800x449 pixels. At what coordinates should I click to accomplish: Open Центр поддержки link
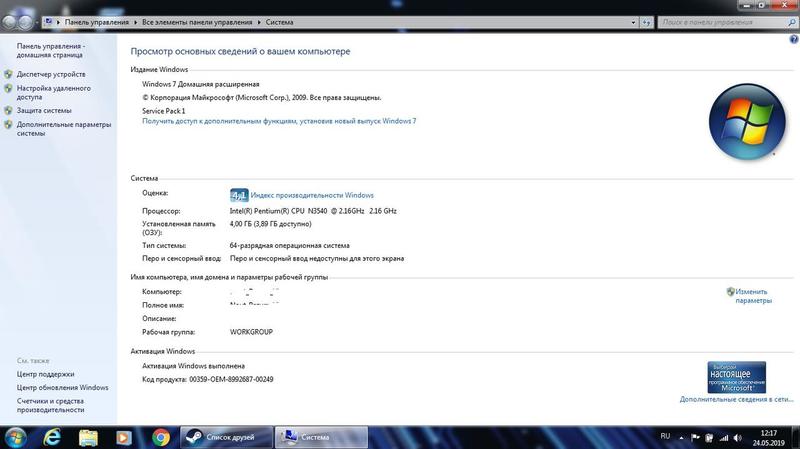click(x=45, y=374)
